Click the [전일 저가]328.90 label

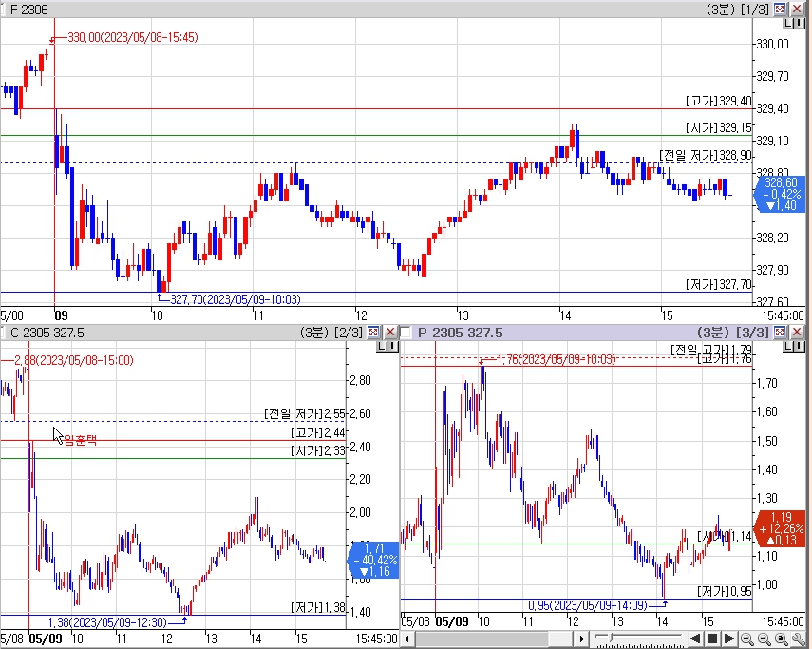(706, 156)
